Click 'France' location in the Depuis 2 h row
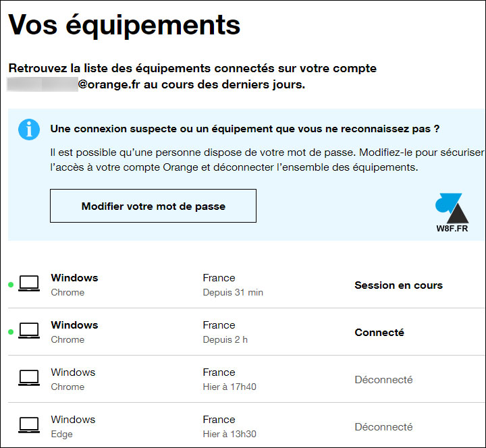This screenshot has width=486, height=448. pos(219,325)
